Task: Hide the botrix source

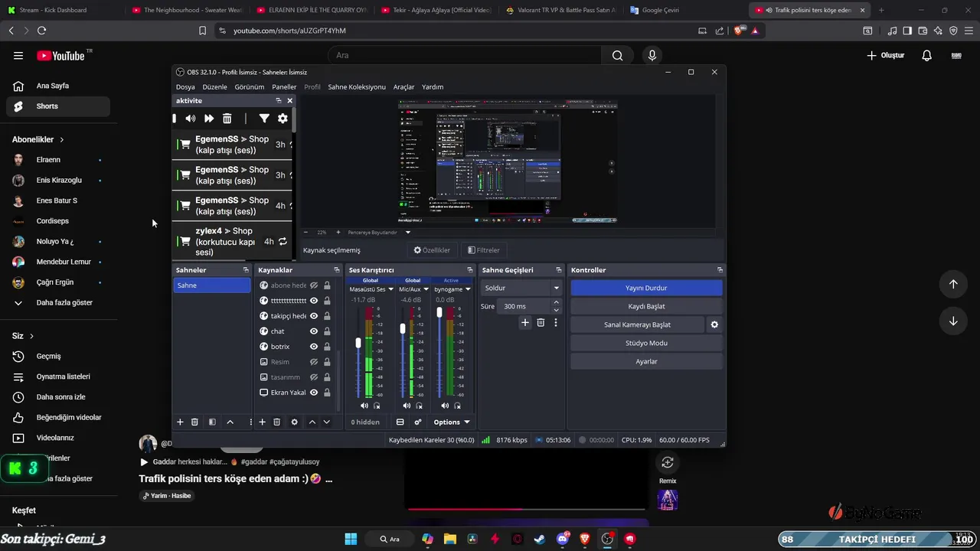Action: point(314,347)
